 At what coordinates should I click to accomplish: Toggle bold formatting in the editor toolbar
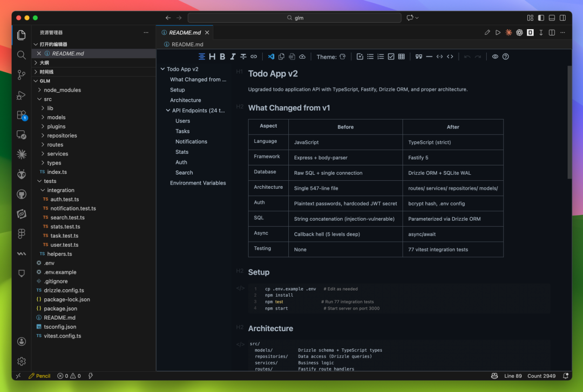[x=222, y=57]
